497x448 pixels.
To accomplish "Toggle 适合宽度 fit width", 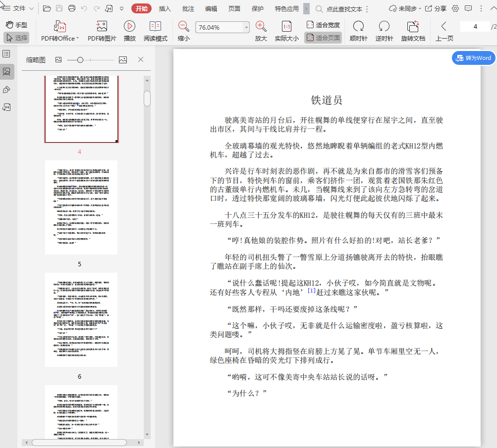I will (323, 25).
